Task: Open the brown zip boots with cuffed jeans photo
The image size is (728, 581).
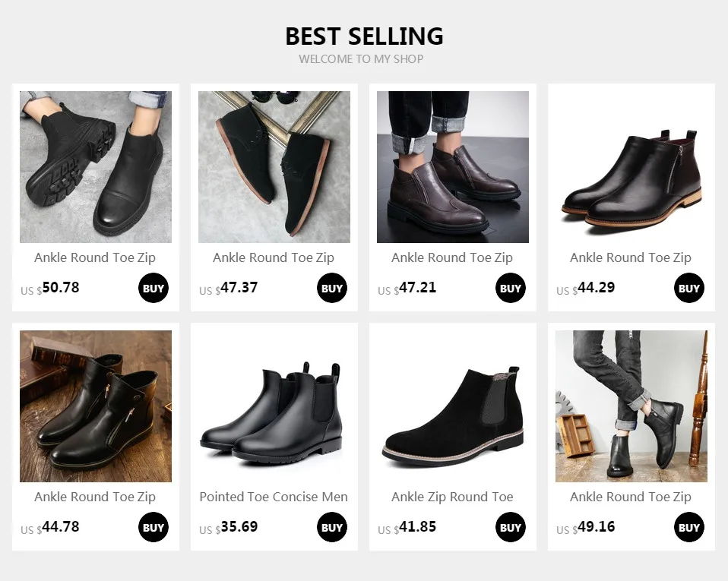Action: click(453, 167)
